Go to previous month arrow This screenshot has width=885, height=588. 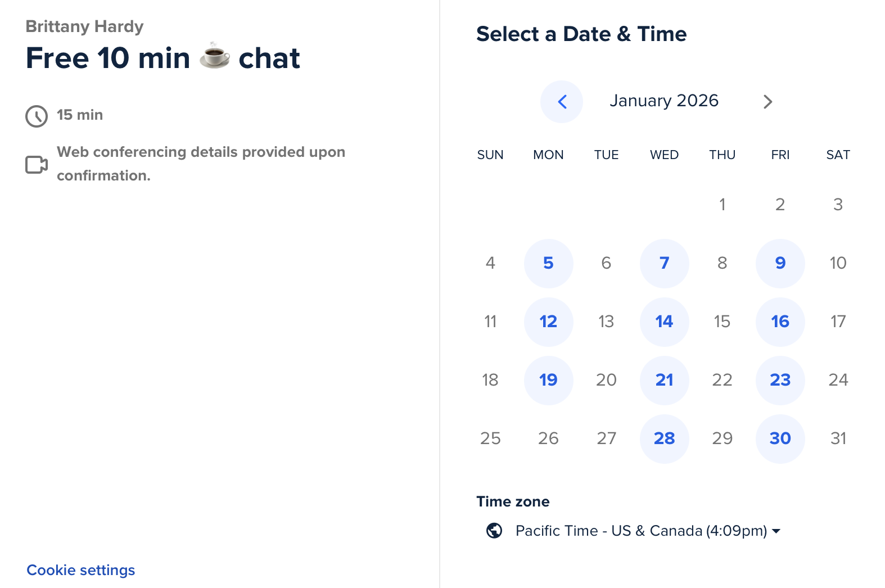tap(561, 102)
